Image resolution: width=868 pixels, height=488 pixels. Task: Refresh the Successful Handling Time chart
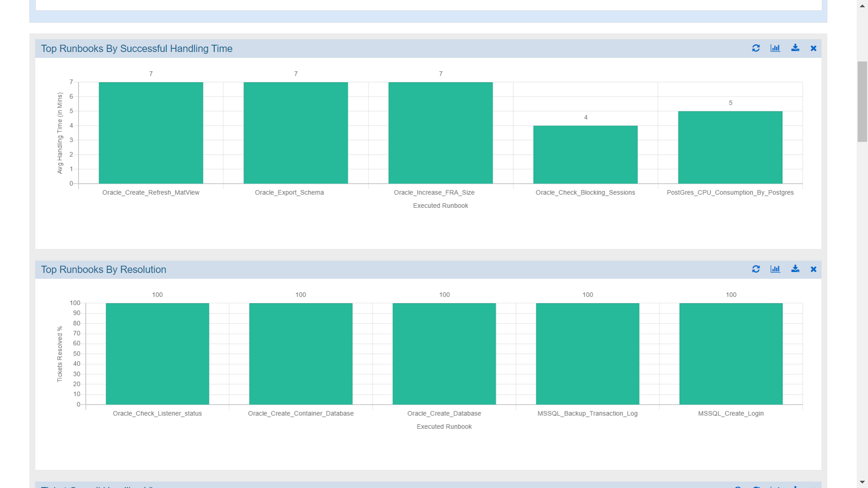coord(756,48)
